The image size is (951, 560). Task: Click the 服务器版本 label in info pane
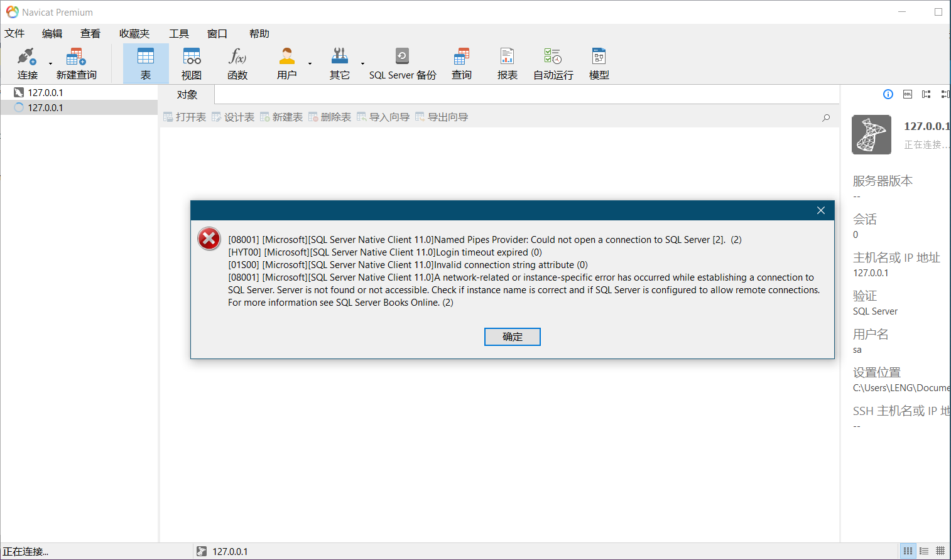[883, 181]
